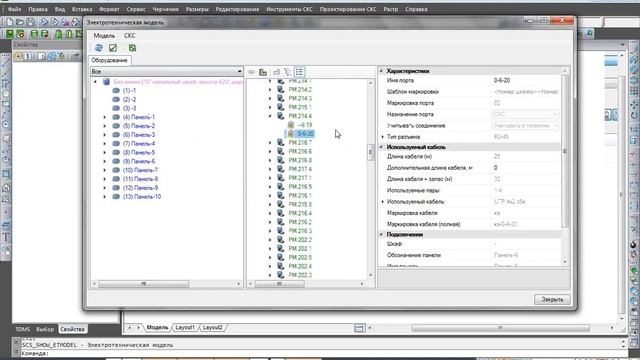Collapse the Используемый кабель property section
Viewport: 640px width, 360px height.
pyautogui.click(x=382, y=147)
